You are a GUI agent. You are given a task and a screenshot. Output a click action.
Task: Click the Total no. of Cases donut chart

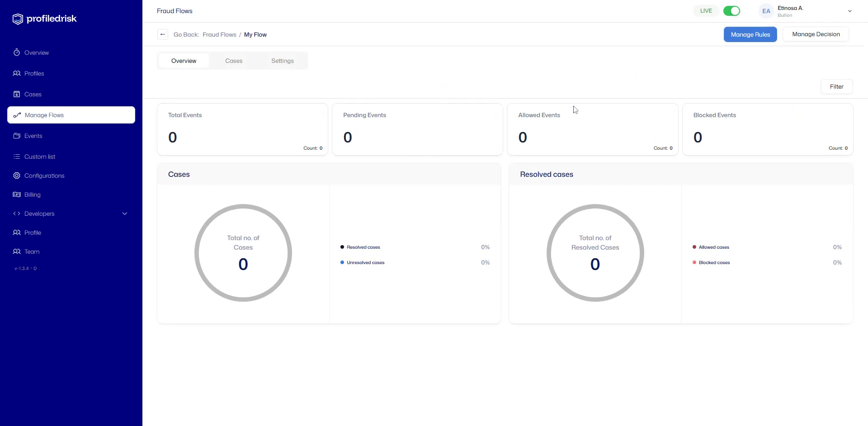coord(243,253)
